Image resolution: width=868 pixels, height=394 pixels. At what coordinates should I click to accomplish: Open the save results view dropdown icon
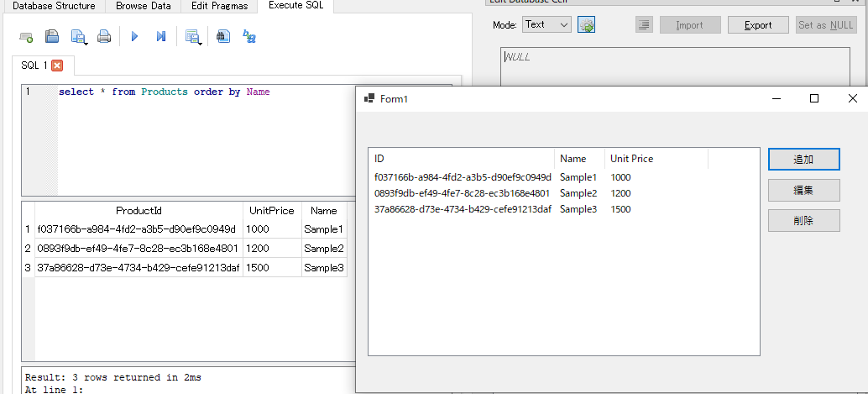(192, 37)
